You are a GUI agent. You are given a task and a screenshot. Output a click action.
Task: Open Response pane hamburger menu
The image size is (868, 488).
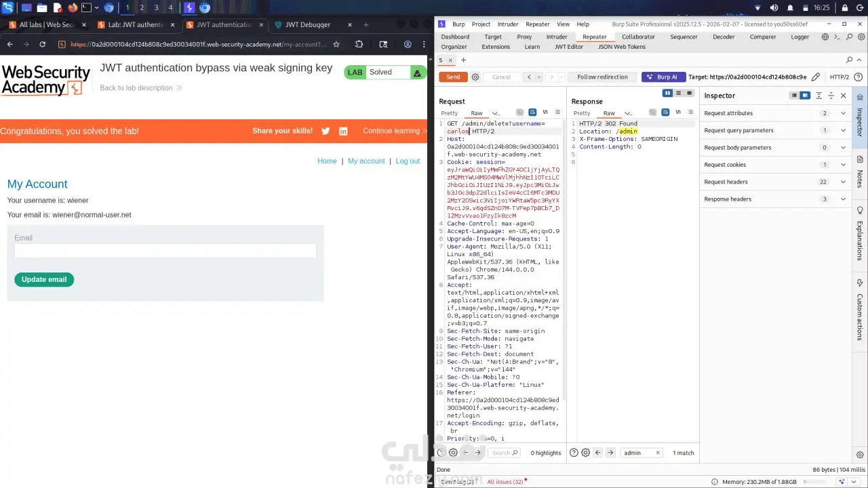tap(690, 113)
